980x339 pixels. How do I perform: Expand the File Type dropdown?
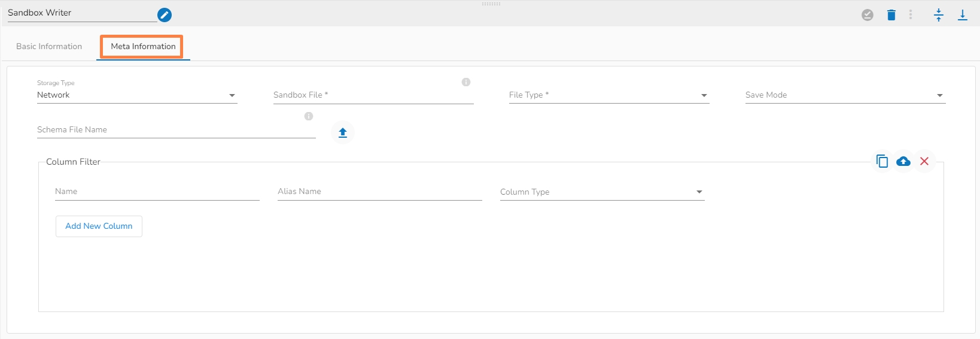pos(609,95)
